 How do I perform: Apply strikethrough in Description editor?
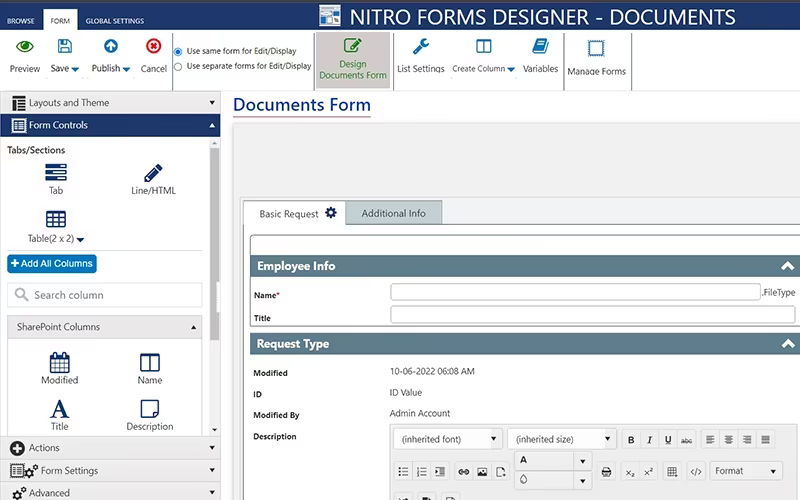[686, 440]
